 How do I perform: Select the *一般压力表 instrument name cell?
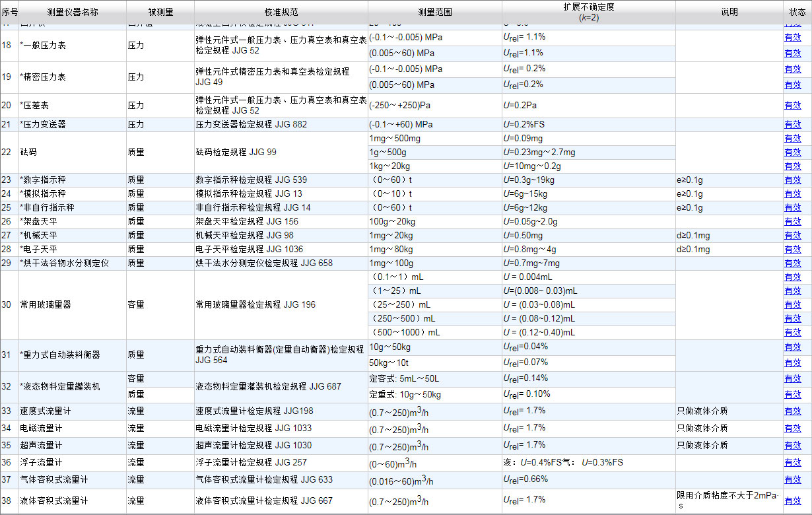(73, 46)
